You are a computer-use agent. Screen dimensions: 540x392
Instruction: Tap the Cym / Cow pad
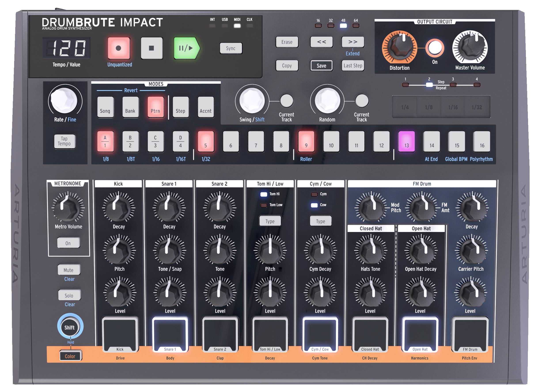click(320, 334)
